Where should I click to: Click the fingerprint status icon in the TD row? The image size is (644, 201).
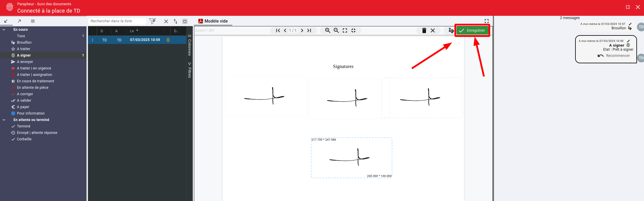pos(168,40)
